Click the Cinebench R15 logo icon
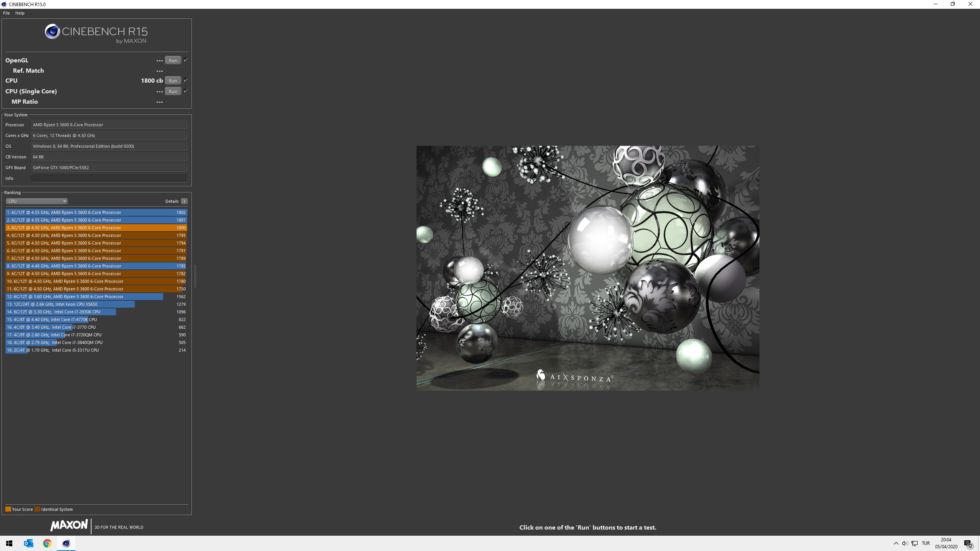The width and height of the screenshot is (980, 551). coord(52,32)
